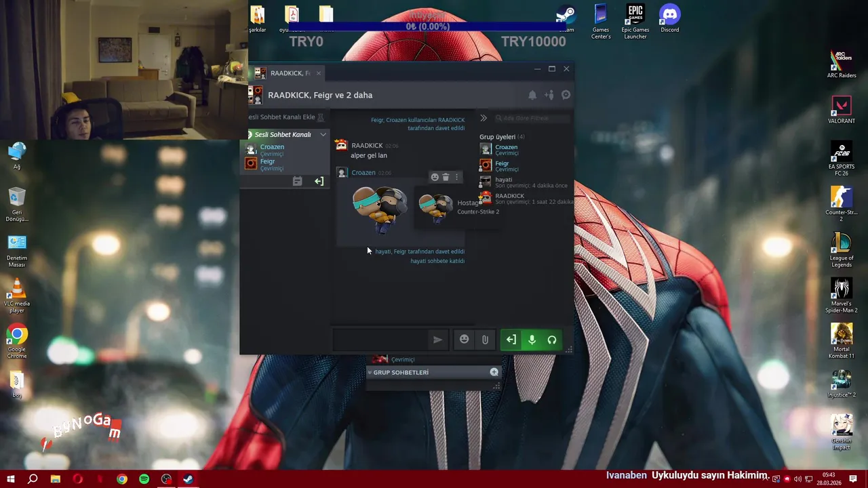Click Feigr in the voice channel list
This screenshot has width=868, height=488.
[267, 164]
